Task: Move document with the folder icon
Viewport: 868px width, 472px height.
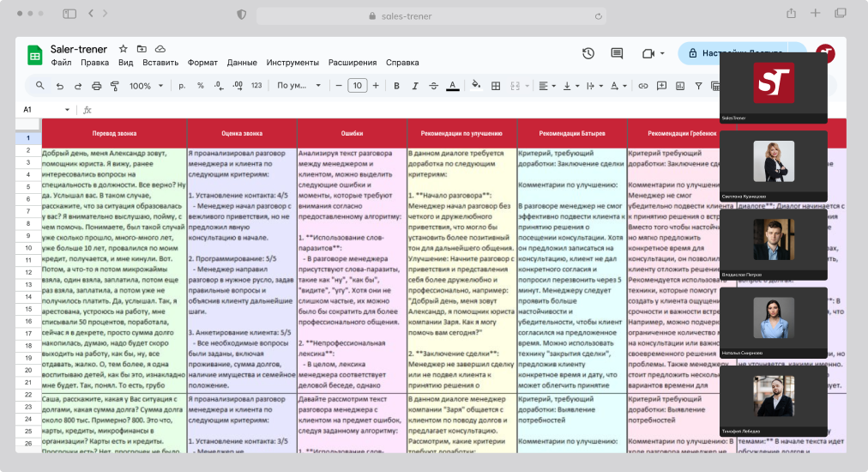Action: (x=142, y=49)
